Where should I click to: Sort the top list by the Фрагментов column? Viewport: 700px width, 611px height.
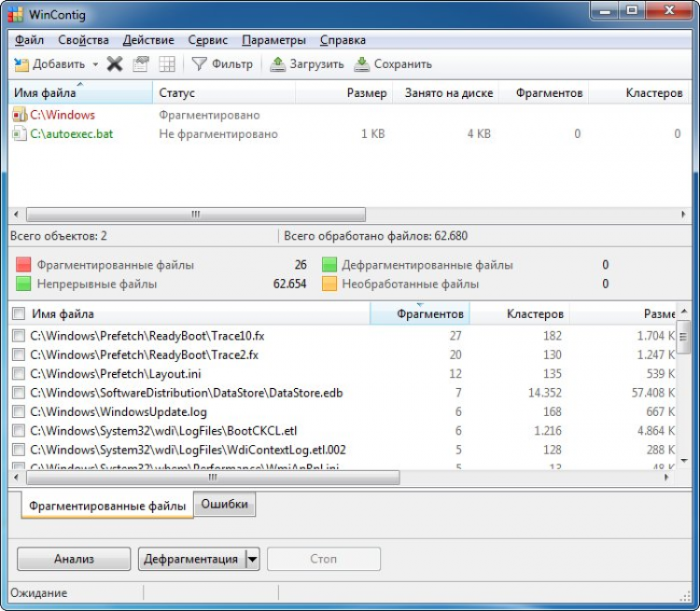point(544,93)
